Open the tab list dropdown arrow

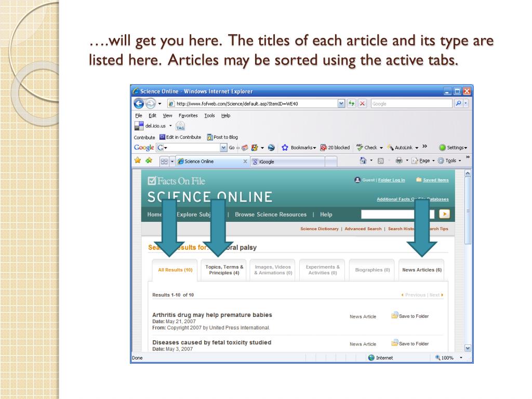click(x=172, y=162)
